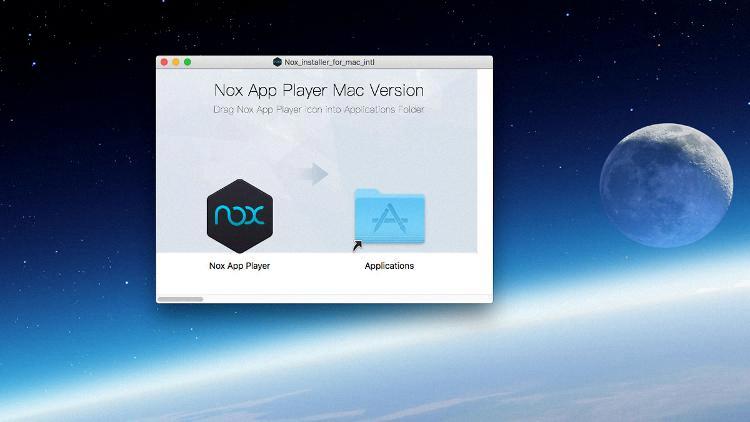Viewport: 750px width, 422px height.
Task: Click the "Drag Nox App Player" instruction text
Action: pos(318,109)
